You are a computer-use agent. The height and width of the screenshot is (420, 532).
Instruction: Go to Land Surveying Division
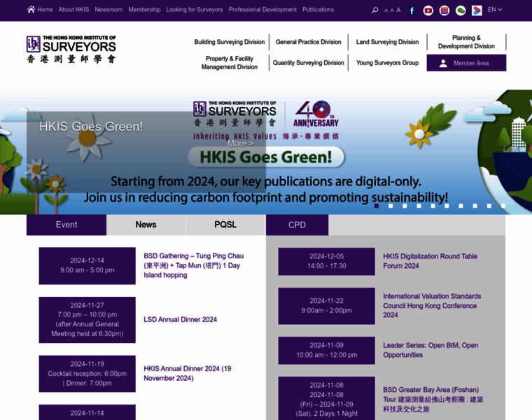coord(387,42)
